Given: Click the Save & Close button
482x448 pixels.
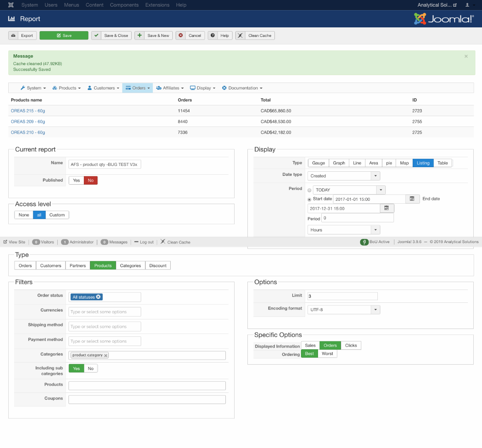Looking at the screenshot, I should [112, 36].
